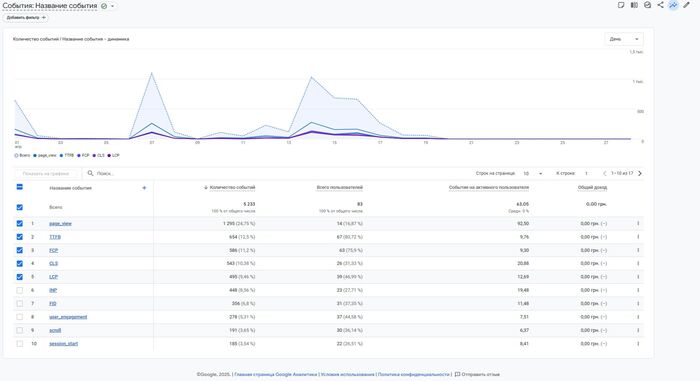The width and height of the screenshot is (700, 381).
Task: Open the report title dropdown arrow
Action: [x=112, y=6]
